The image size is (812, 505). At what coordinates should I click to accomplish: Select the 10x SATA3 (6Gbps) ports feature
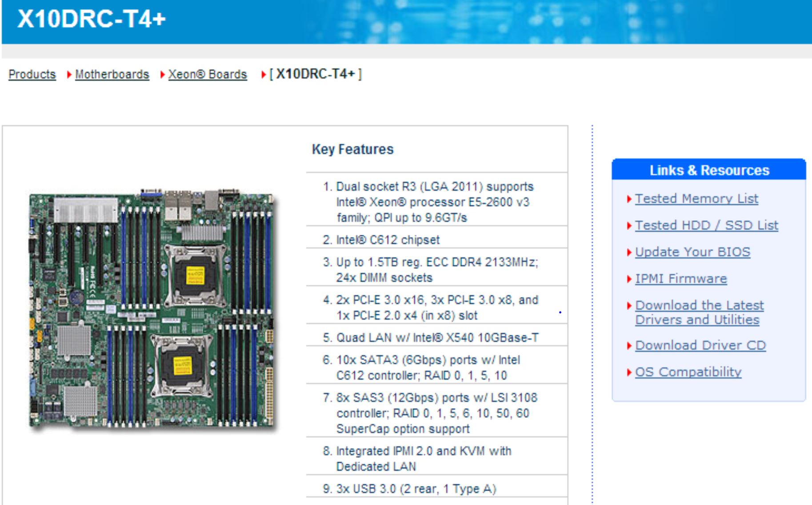point(428,368)
